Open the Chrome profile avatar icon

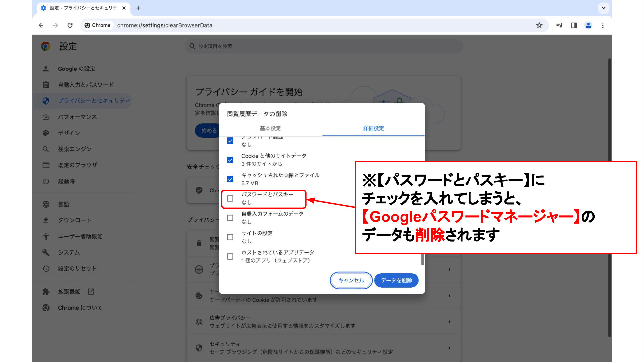click(588, 25)
